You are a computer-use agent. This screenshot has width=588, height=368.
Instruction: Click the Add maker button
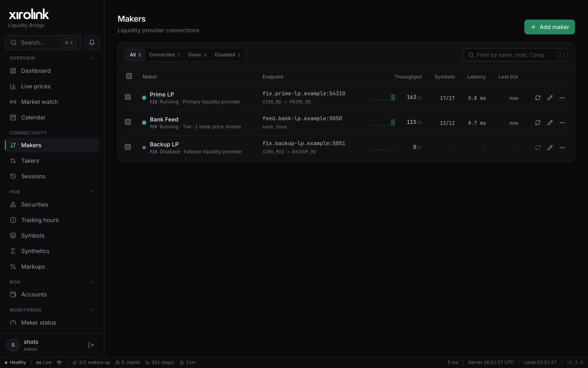[549, 27]
